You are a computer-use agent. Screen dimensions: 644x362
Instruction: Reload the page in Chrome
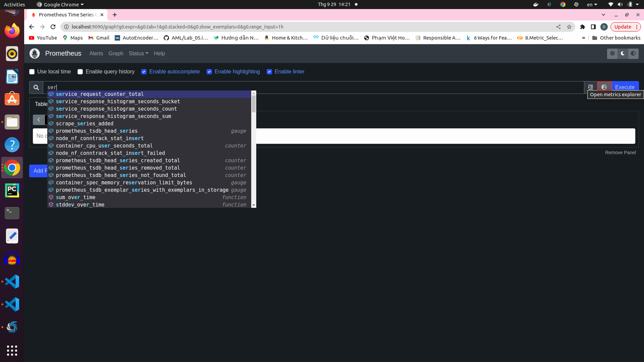(x=53, y=27)
